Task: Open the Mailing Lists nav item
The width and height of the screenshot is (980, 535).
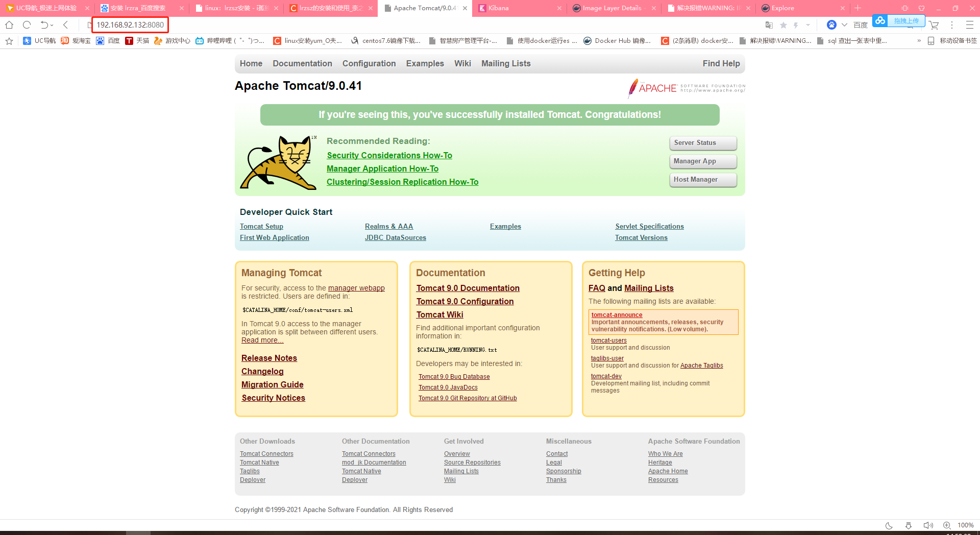Action: click(x=506, y=63)
